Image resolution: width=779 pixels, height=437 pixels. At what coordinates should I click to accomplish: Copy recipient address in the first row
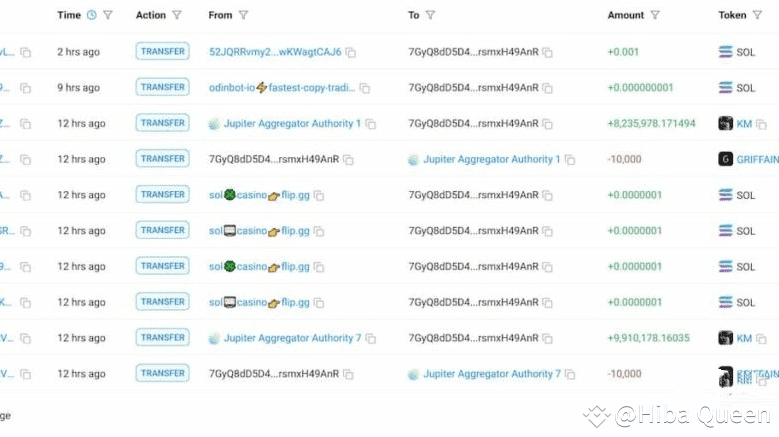(547, 52)
